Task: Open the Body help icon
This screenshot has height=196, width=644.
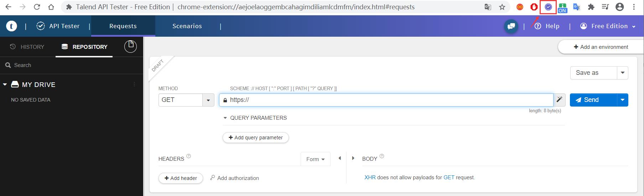Action: (x=382, y=156)
